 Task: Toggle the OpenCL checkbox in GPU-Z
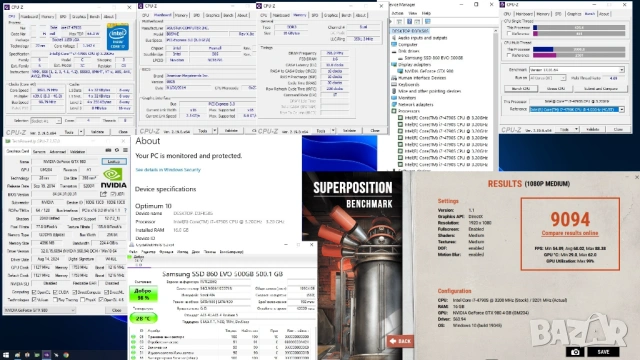[34, 292]
